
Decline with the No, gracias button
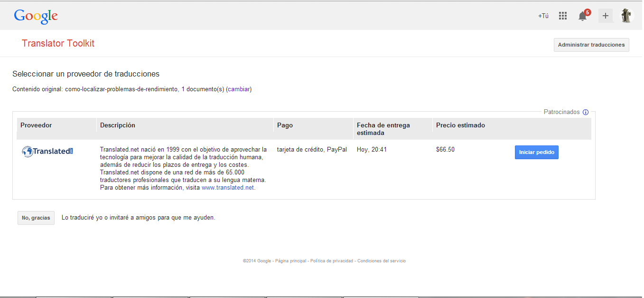36,218
